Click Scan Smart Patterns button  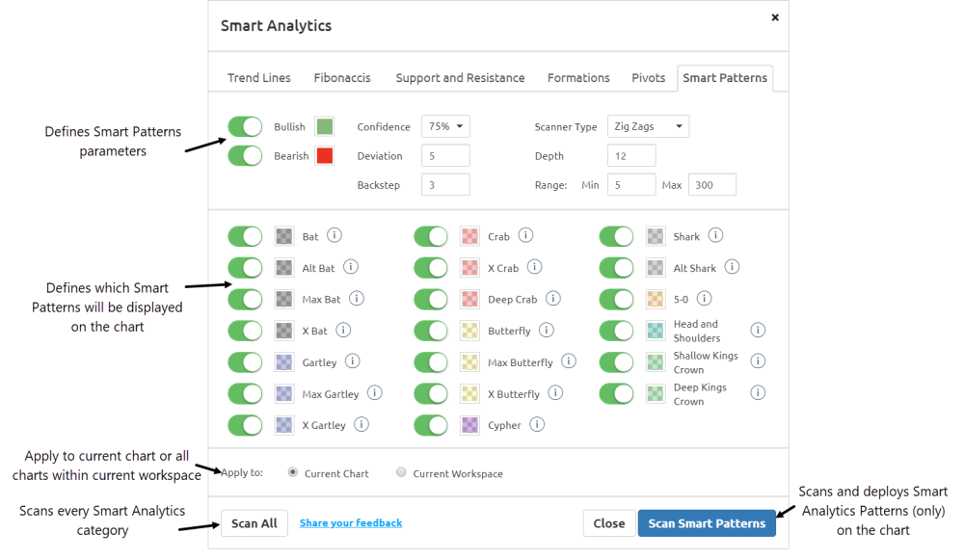tap(707, 523)
